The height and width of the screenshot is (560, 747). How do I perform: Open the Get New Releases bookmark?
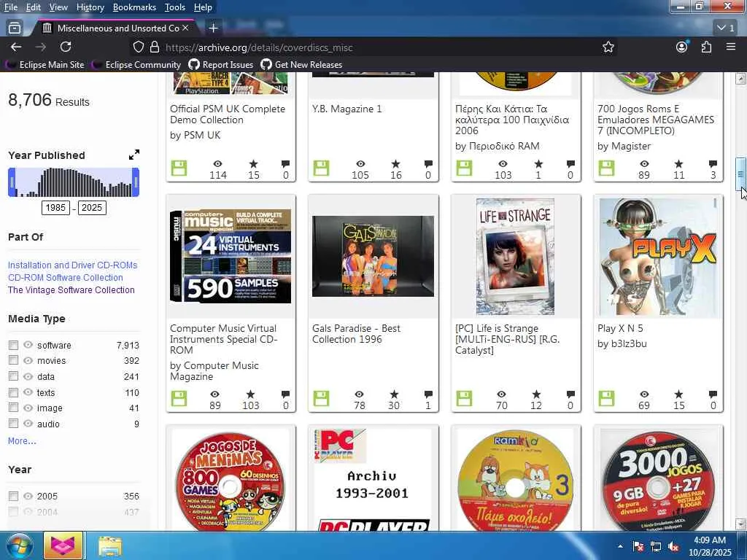point(301,65)
